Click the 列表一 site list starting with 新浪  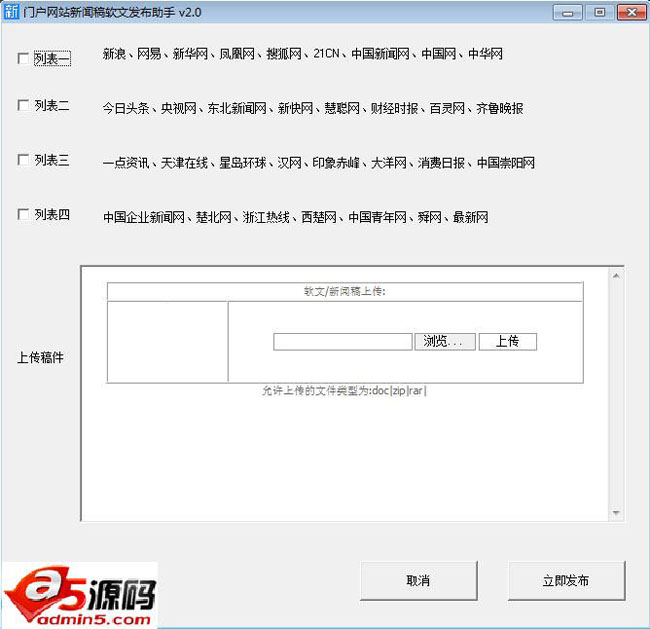point(303,54)
